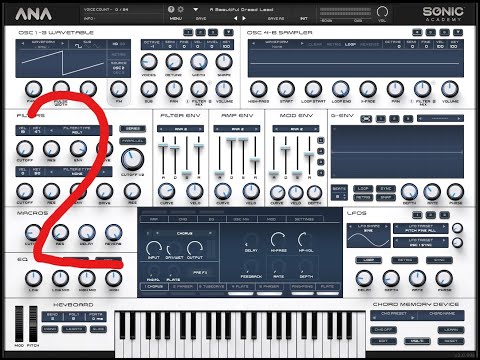Select wavetable oscillator 2 button
Screen dimensions: 480x360
[x=200, y=32]
